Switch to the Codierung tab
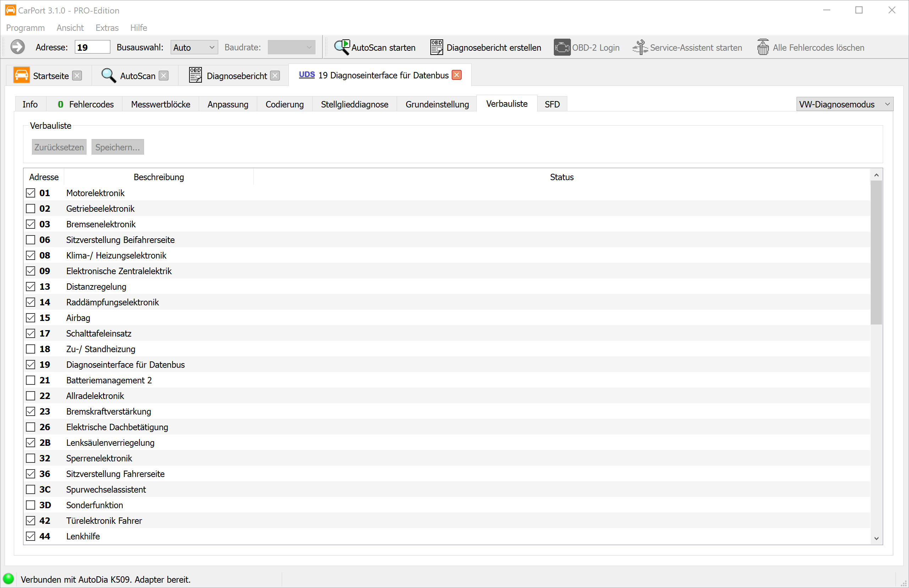Viewport: 909px width, 588px height. coord(285,104)
